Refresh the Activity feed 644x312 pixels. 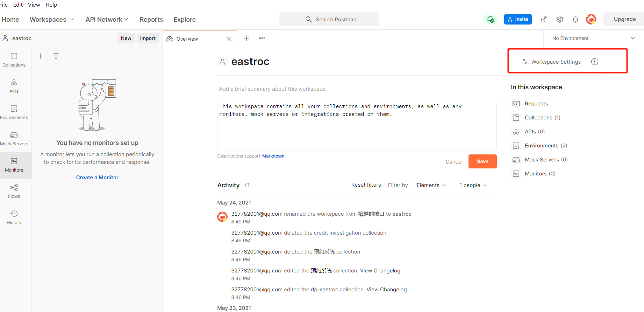247,185
